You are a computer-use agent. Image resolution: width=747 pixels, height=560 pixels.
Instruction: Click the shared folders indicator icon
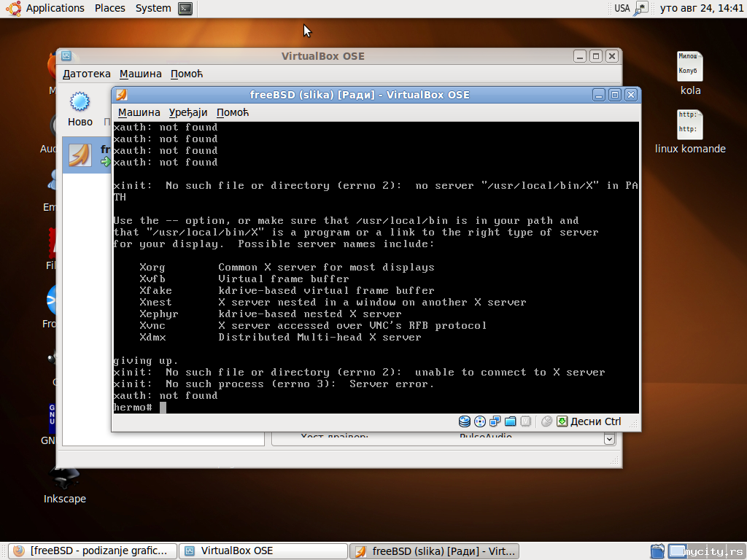click(x=510, y=421)
